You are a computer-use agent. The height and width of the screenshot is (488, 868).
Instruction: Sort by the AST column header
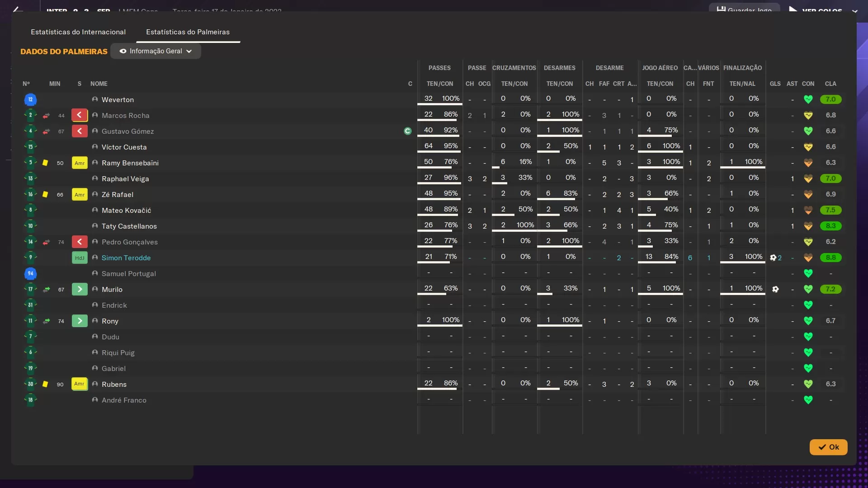(792, 84)
